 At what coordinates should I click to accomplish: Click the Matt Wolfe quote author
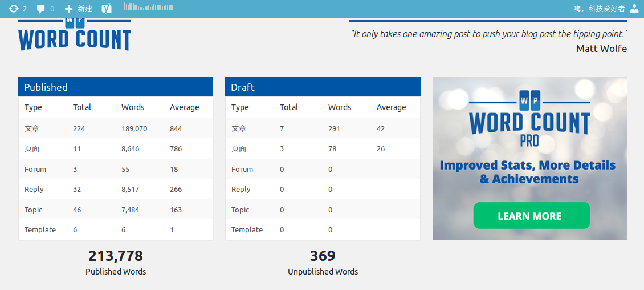coord(601,49)
